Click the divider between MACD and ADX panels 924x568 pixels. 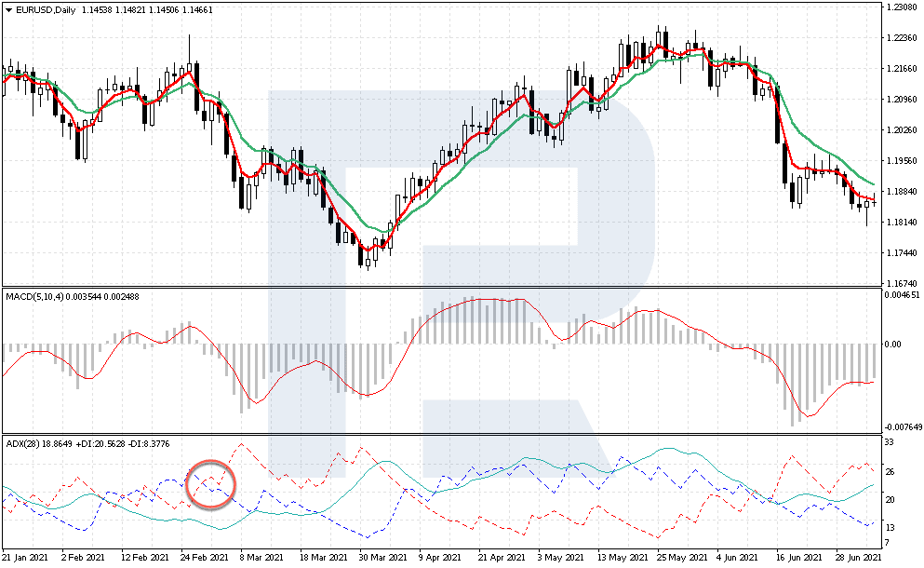click(439, 433)
